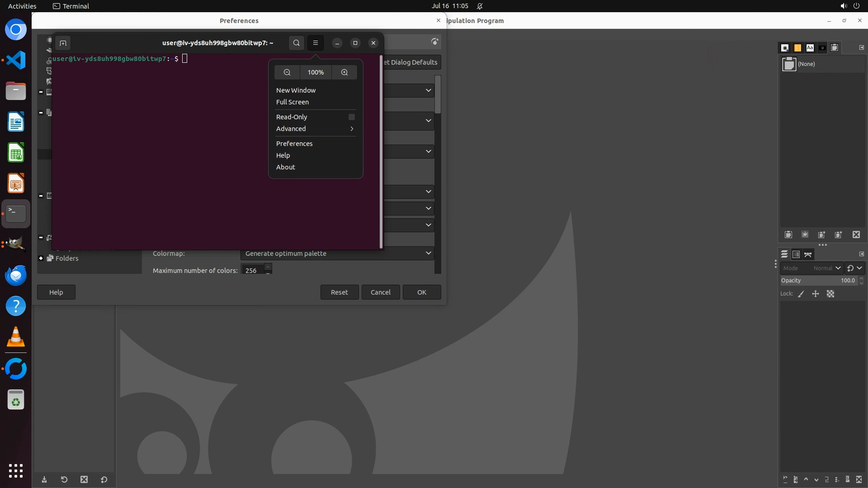Click the Reset button
This screenshot has width=868, height=488.
[x=339, y=292]
